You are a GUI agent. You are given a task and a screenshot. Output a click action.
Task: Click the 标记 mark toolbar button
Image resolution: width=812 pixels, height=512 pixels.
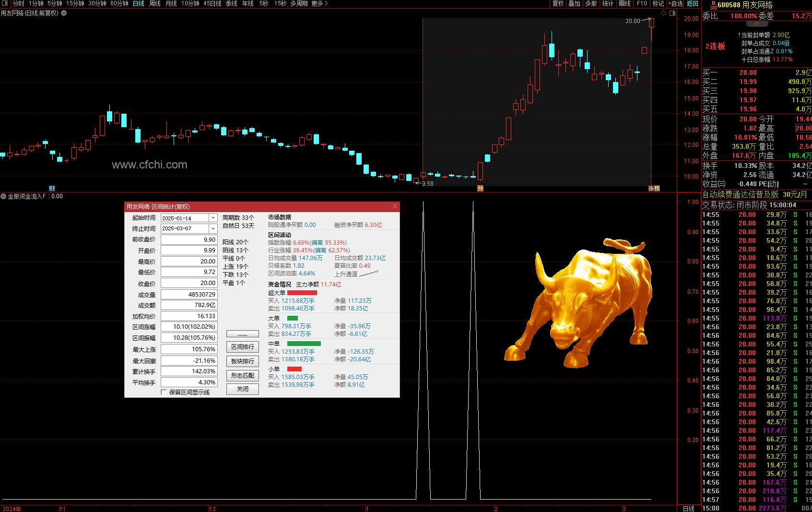click(658, 3)
